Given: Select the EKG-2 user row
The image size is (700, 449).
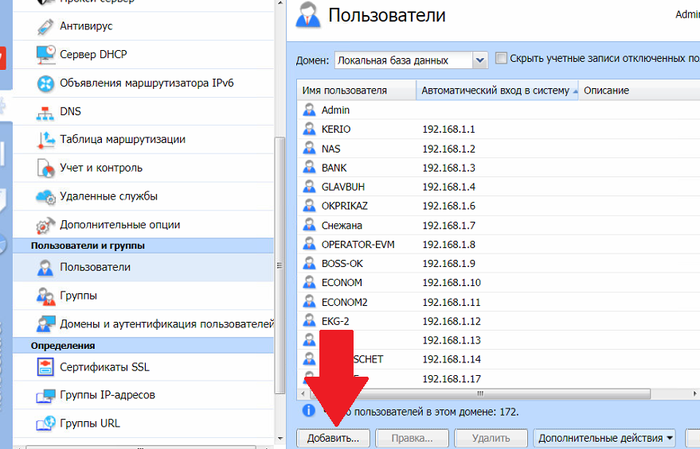Looking at the screenshot, I should point(499,321).
